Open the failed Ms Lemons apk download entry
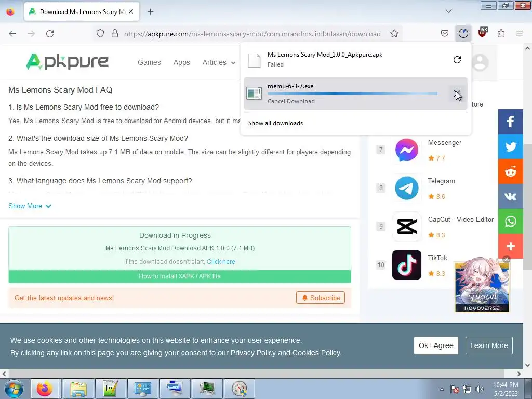The width and height of the screenshot is (532, 399). click(x=346, y=60)
